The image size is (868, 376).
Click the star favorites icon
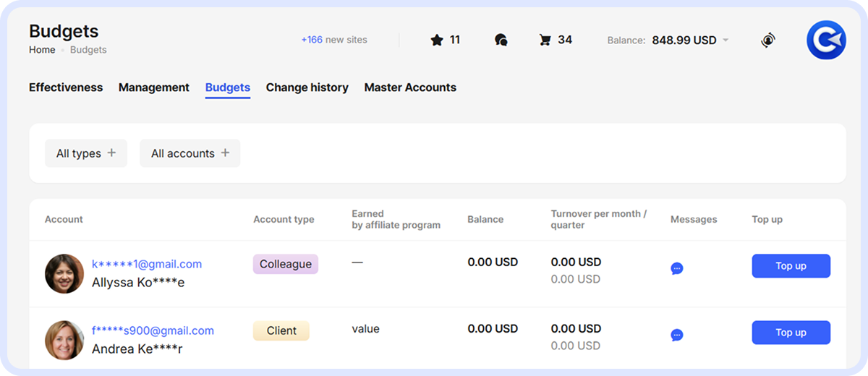click(x=436, y=40)
